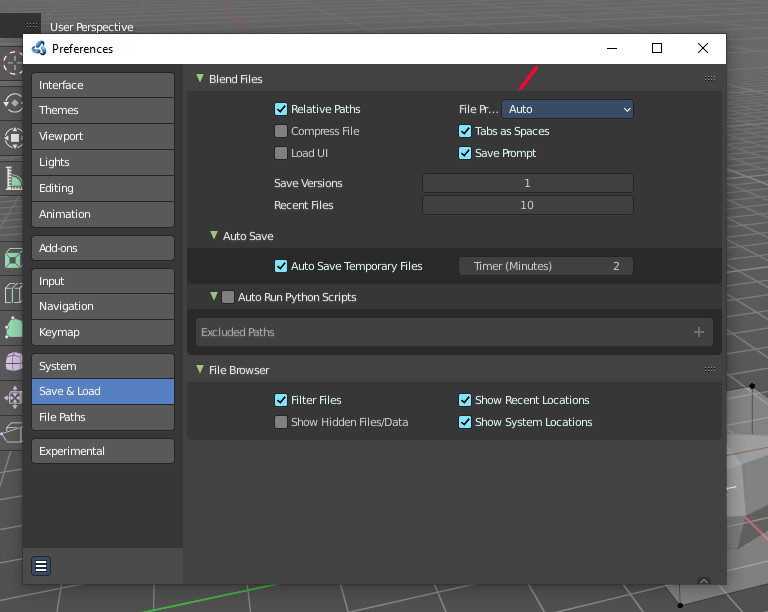This screenshot has height=612, width=768.
Task: Uncheck Filter Files
Action: [281, 400]
